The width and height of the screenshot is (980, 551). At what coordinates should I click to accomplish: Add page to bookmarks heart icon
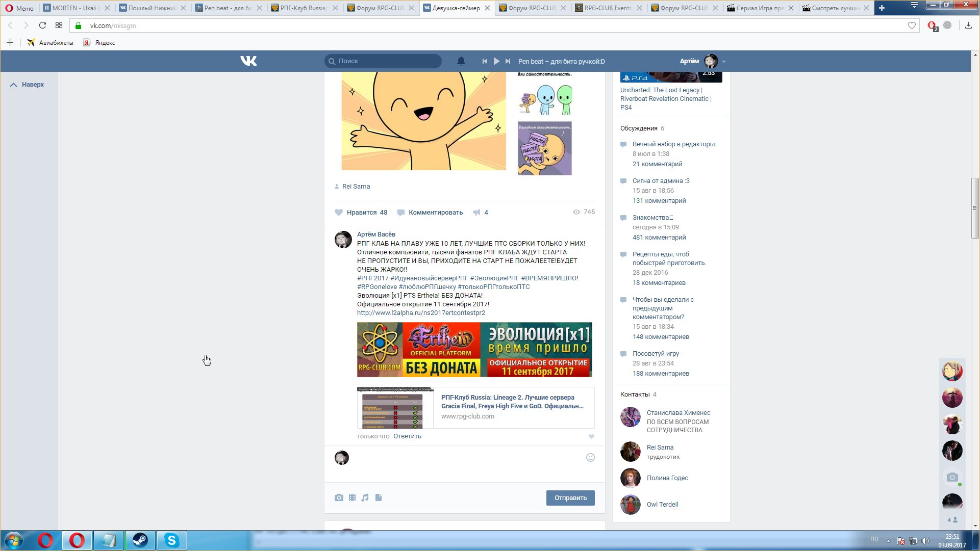click(912, 25)
